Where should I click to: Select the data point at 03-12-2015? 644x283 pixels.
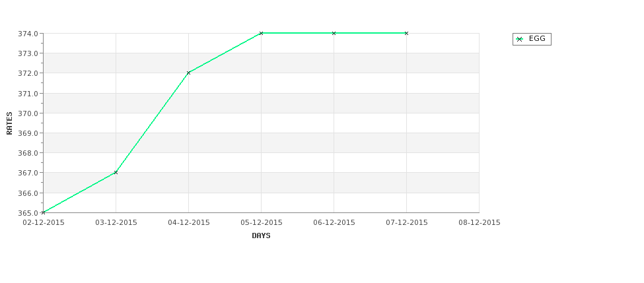point(116,172)
